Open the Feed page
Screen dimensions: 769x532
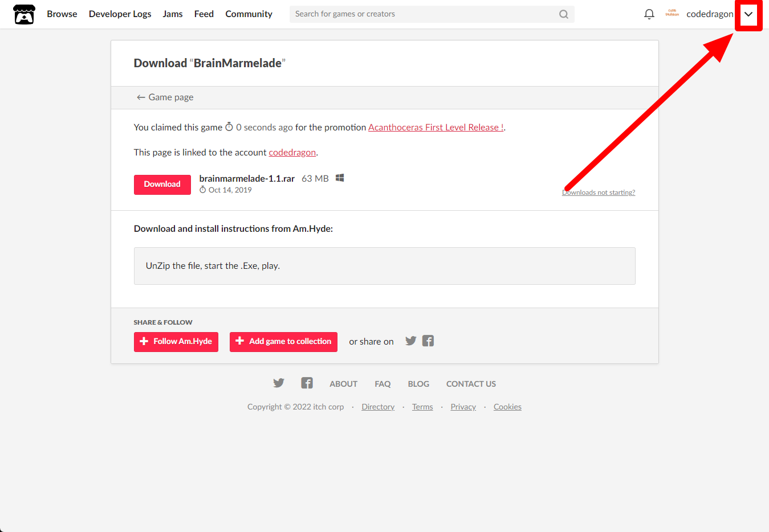point(204,14)
